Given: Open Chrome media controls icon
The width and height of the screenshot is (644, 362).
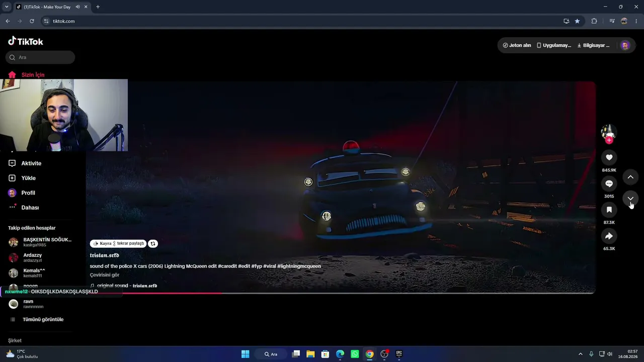Looking at the screenshot, I should click(612, 21).
